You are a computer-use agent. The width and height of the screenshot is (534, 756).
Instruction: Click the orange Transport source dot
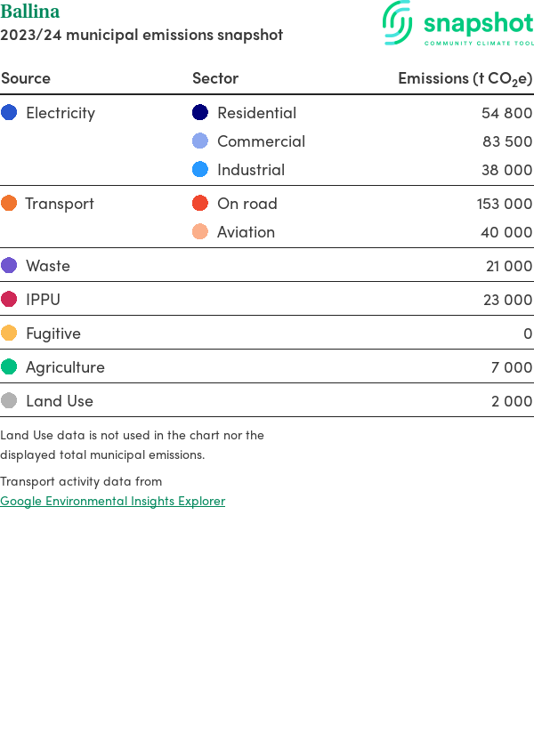pyautogui.click(x=9, y=203)
